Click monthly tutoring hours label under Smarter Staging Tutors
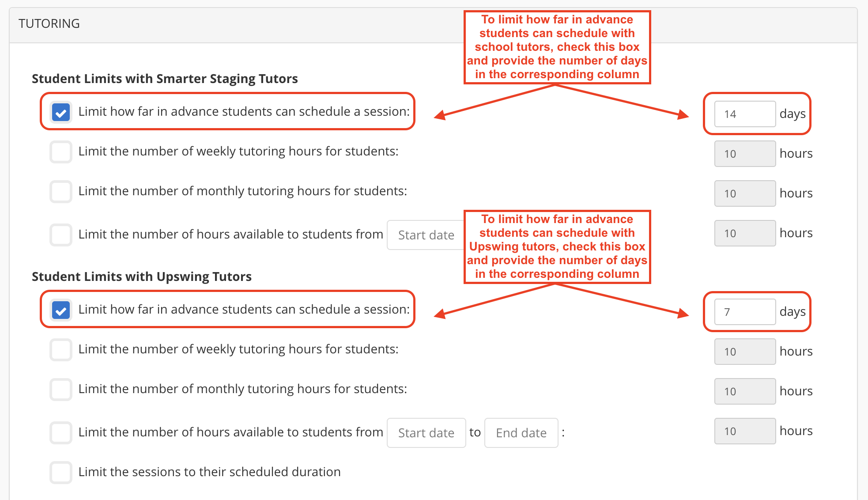This screenshot has height=500, width=868. (x=243, y=191)
